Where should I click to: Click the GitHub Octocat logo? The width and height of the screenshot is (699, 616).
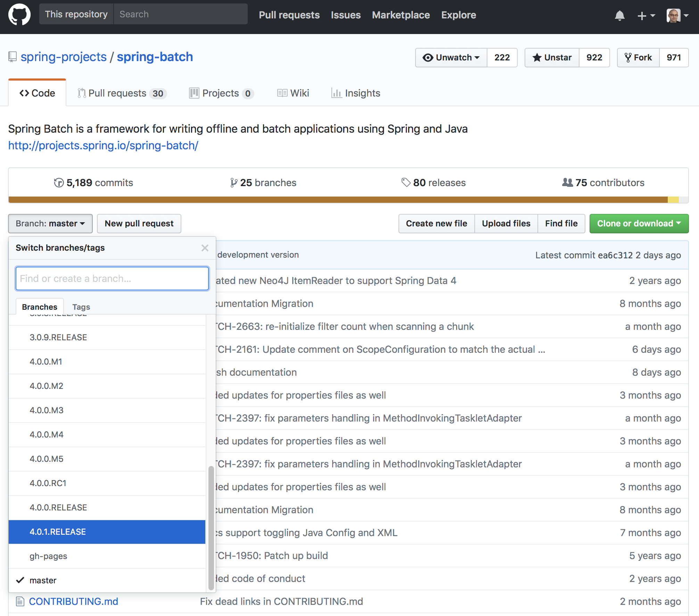19,15
